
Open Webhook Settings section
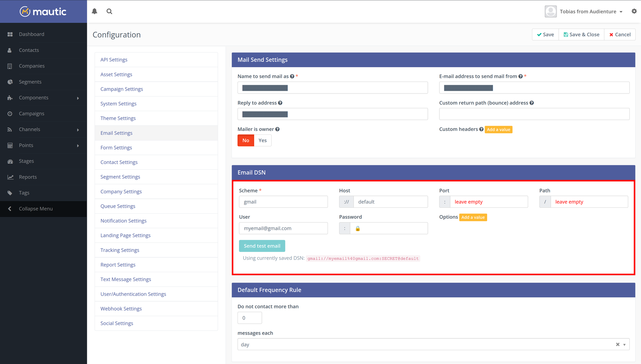point(156,309)
